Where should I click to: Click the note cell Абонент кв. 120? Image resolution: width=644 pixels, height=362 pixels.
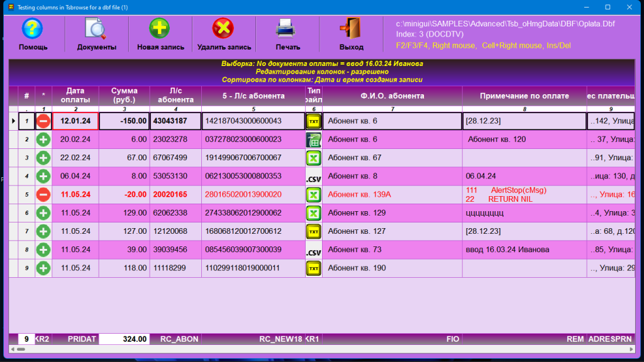[525, 140]
